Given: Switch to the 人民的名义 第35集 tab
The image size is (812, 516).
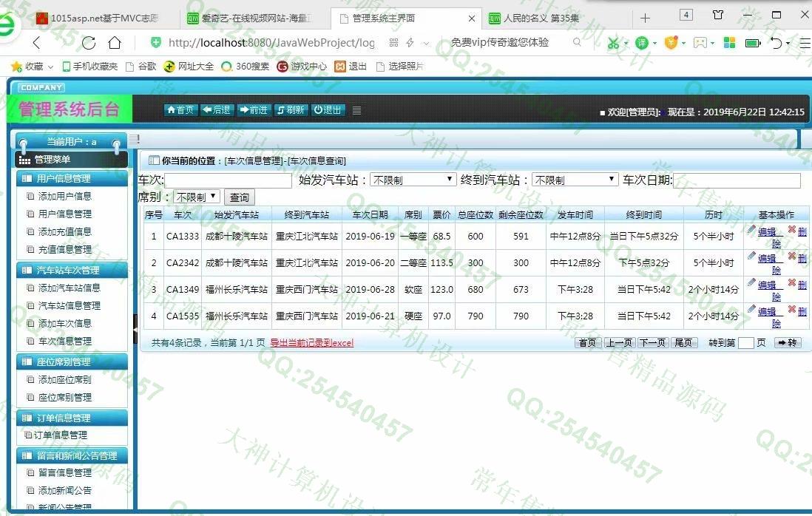Looking at the screenshot, I should click(x=535, y=18).
